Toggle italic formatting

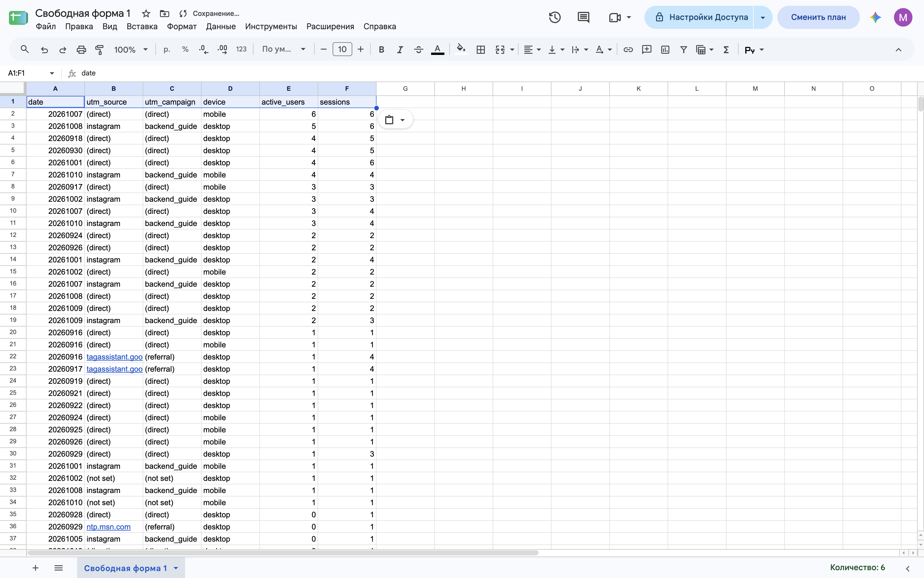[400, 49]
